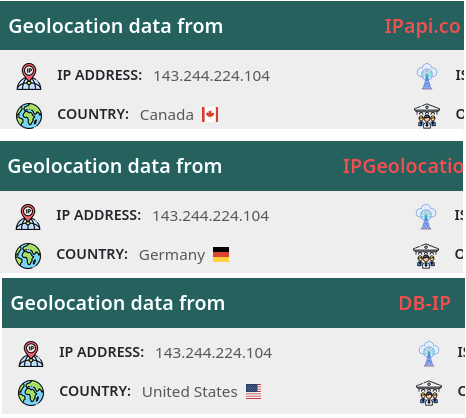The image size is (466, 418).
Task: Click the IP pin icon in IPGeolocation section
Action: (x=28, y=217)
